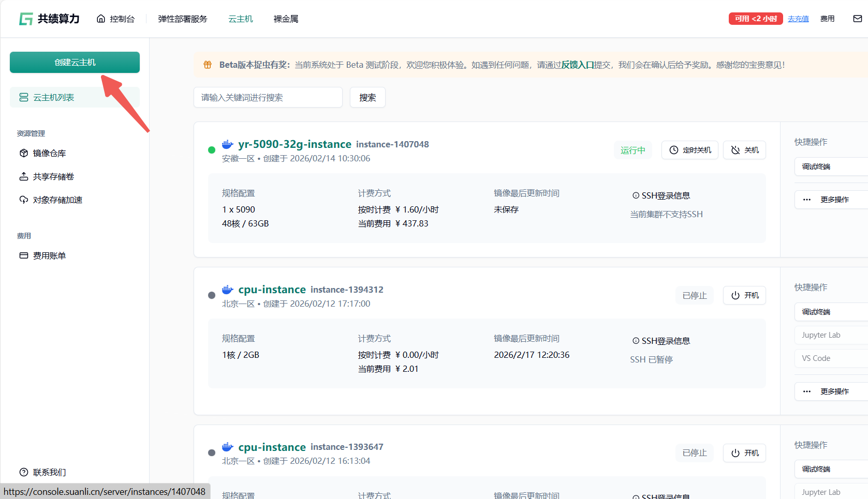868x499 pixels.
Task: Click the keyword search input field
Action: click(x=268, y=98)
